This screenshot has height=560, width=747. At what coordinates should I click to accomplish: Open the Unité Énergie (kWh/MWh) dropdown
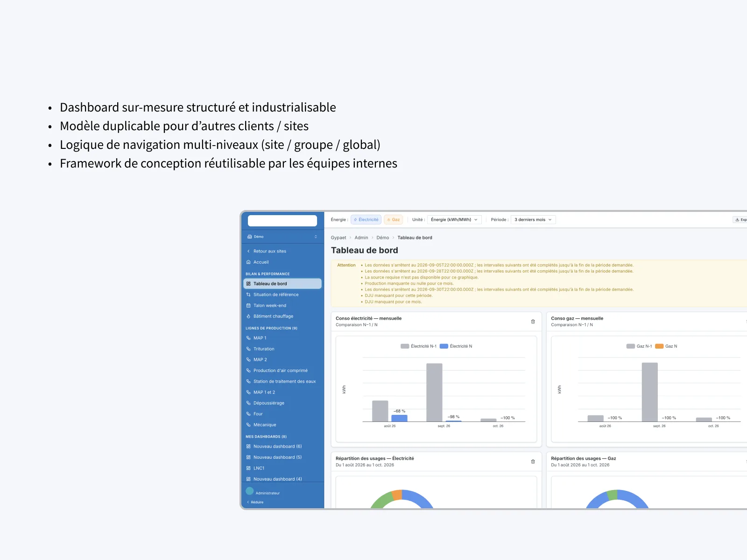click(454, 220)
